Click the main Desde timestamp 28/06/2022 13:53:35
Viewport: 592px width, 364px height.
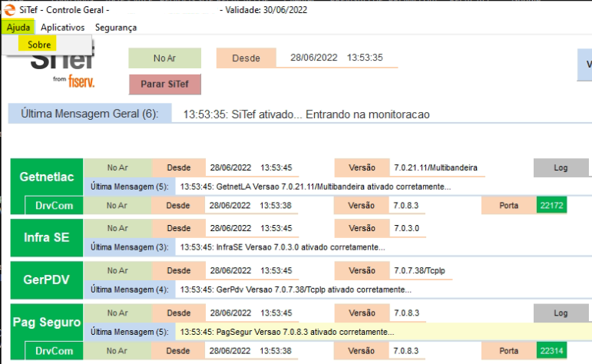(x=336, y=58)
